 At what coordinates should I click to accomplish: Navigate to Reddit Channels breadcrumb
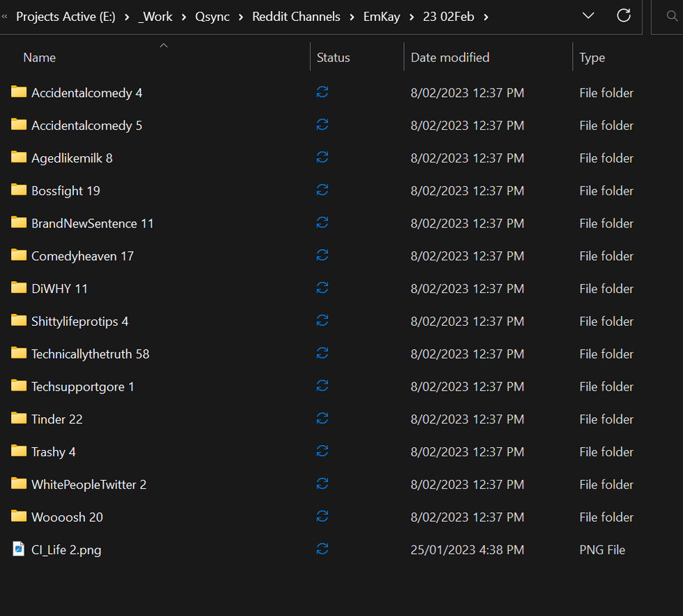[x=297, y=17]
